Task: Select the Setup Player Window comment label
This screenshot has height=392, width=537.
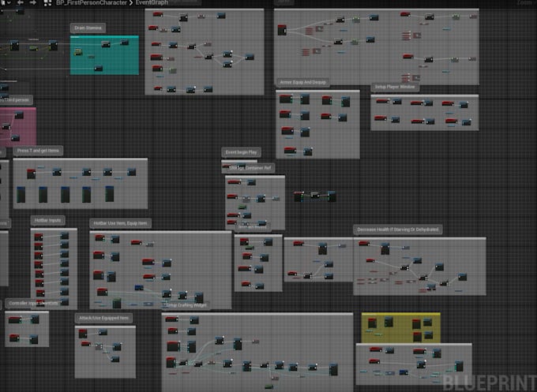Action: 395,87
